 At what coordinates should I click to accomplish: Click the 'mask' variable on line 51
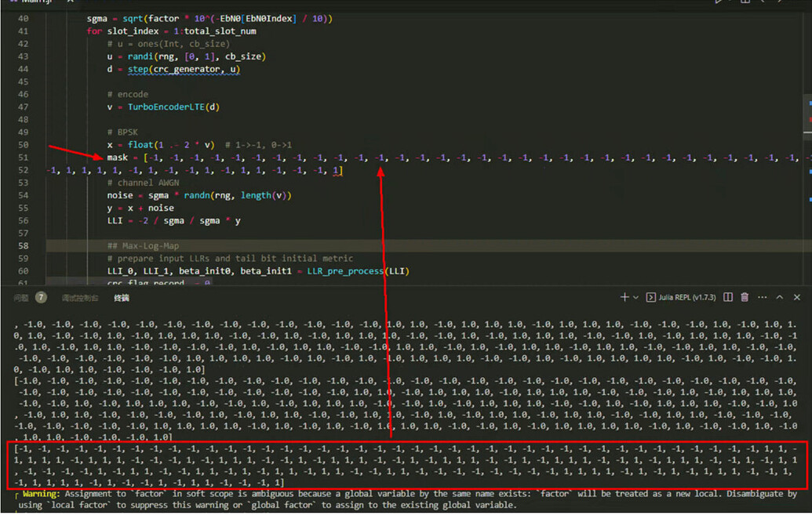coord(118,158)
